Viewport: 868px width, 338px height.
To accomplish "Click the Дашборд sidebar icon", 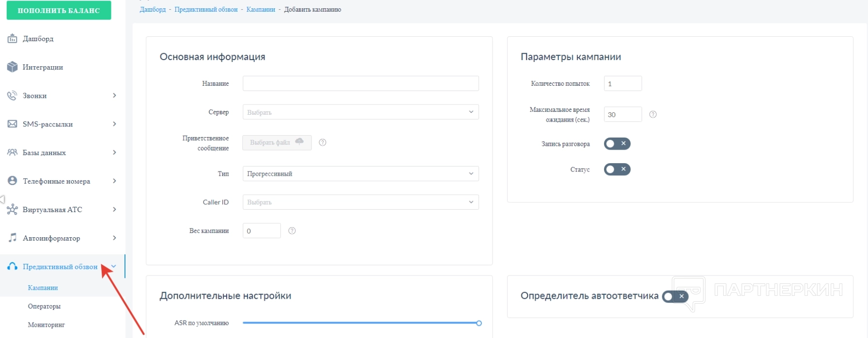I will point(12,39).
